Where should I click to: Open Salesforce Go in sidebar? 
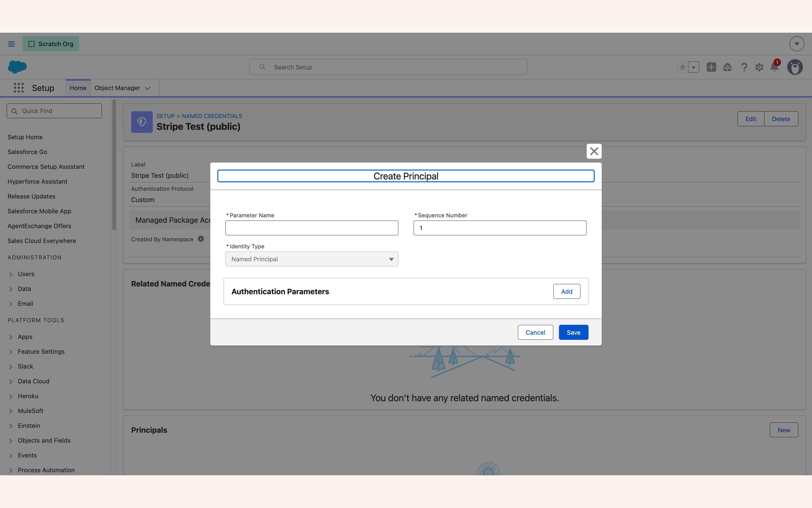pos(28,152)
